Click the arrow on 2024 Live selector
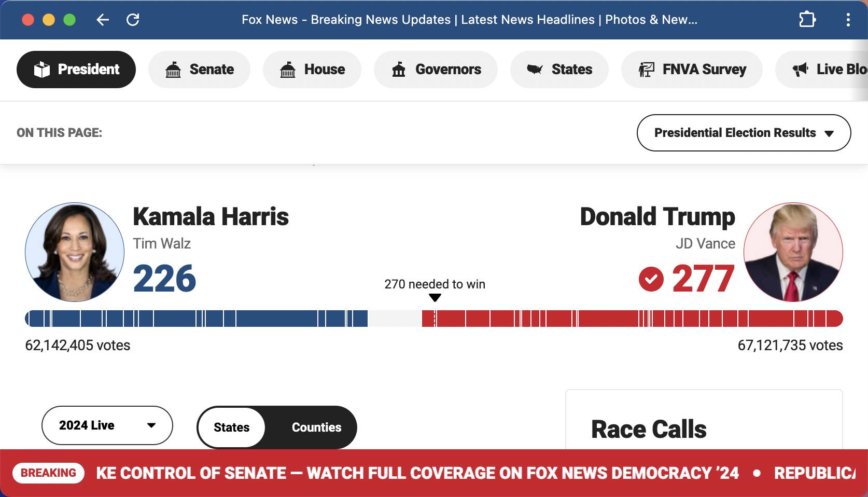868x497 pixels. click(x=151, y=425)
